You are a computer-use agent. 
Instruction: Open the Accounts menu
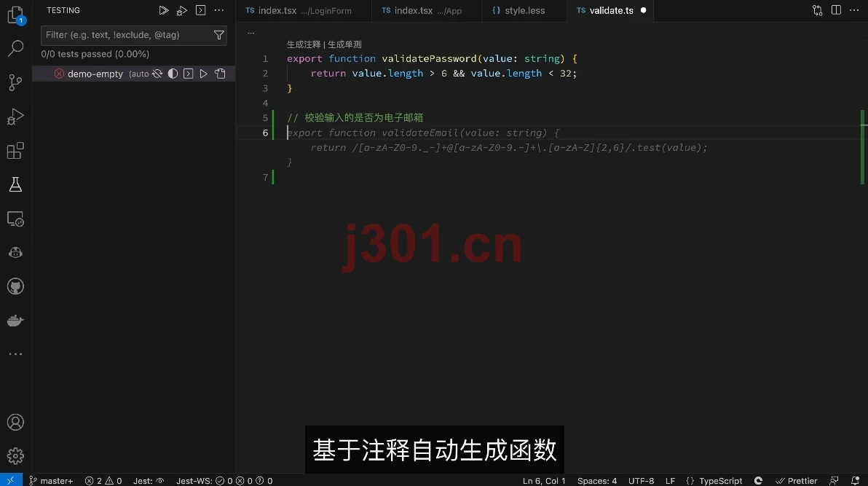click(x=15, y=423)
